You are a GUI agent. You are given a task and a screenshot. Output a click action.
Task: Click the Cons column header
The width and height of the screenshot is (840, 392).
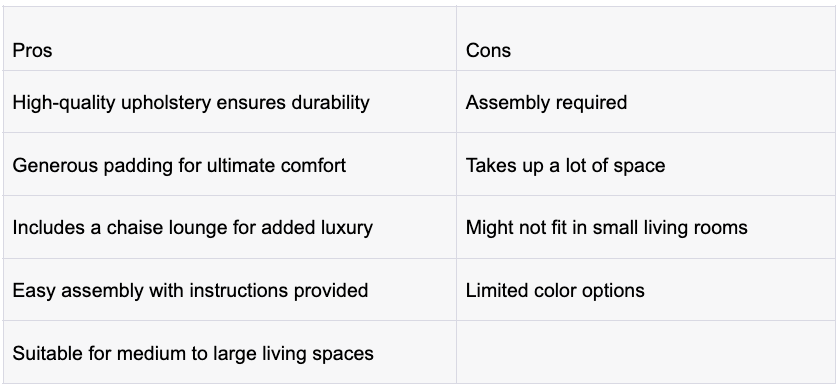[646, 39]
